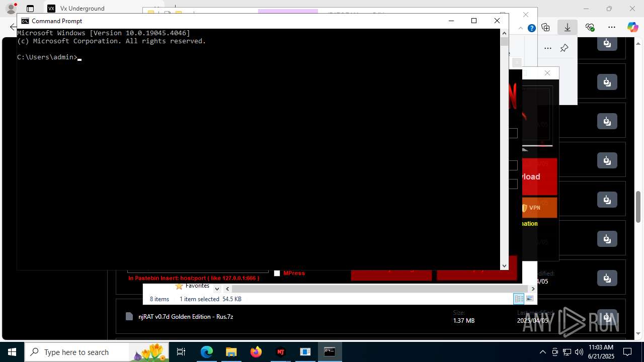Open the notification center icon
The width and height of the screenshot is (644, 362).
(x=628, y=352)
